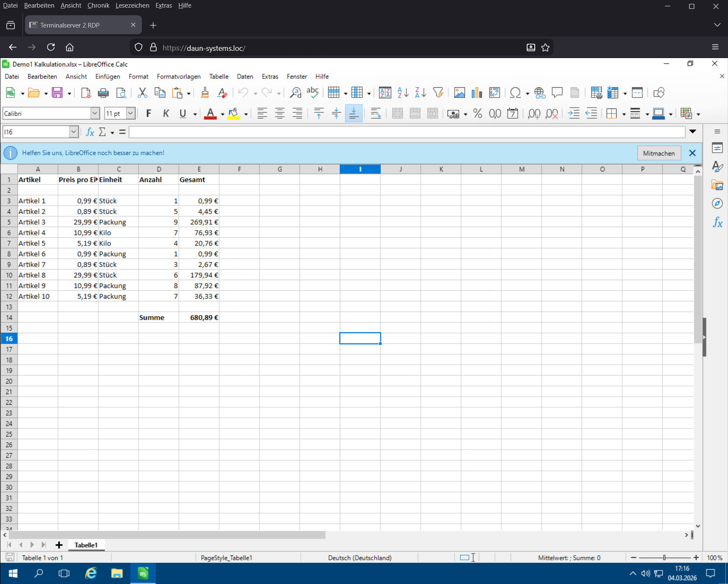Expand the Calibri font name dropdown
The height and width of the screenshot is (584, 728).
pos(95,114)
